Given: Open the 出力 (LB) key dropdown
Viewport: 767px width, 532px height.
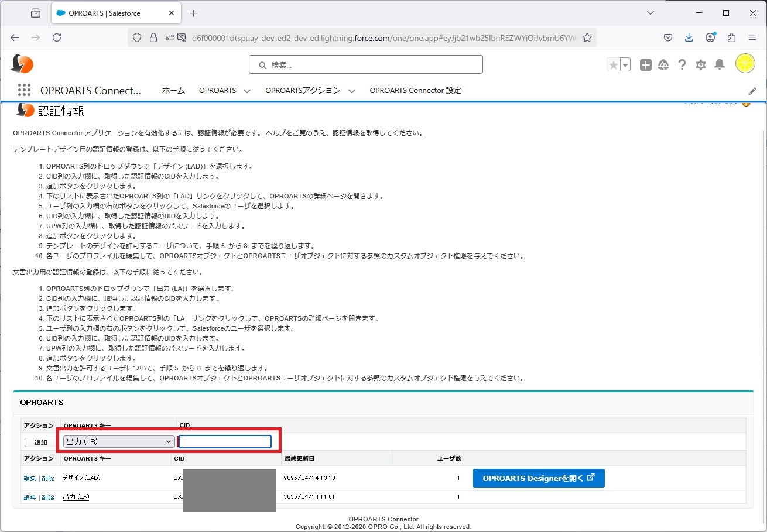Looking at the screenshot, I should [x=119, y=441].
